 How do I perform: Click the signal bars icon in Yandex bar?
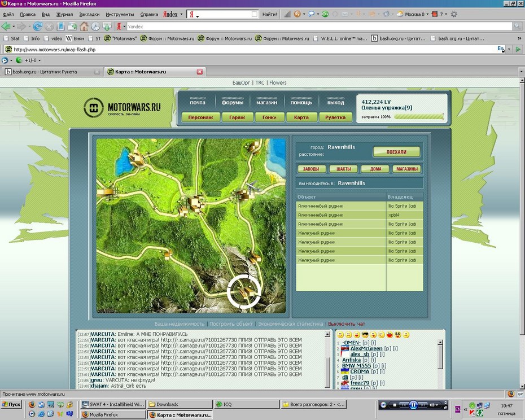[287, 14]
